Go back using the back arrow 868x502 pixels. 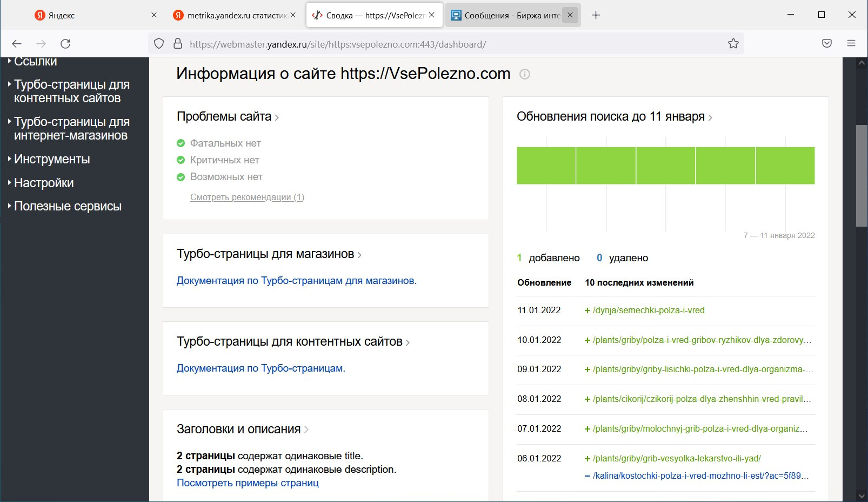tap(17, 44)
